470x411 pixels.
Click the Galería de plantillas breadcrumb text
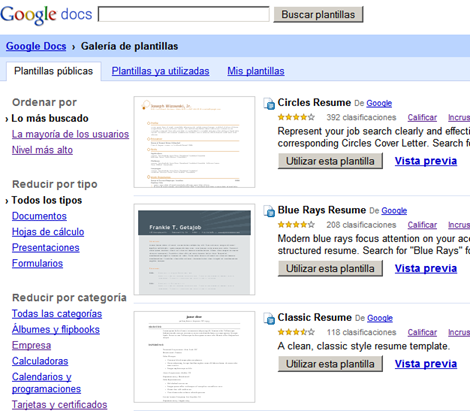(x=129, y=46)
